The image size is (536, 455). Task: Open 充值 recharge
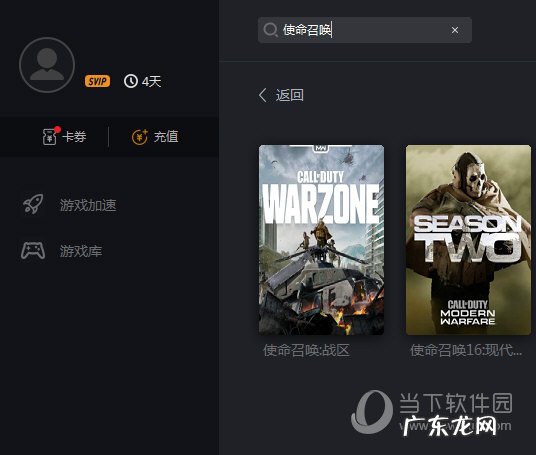pyautogui.click(x=166, y=137)
